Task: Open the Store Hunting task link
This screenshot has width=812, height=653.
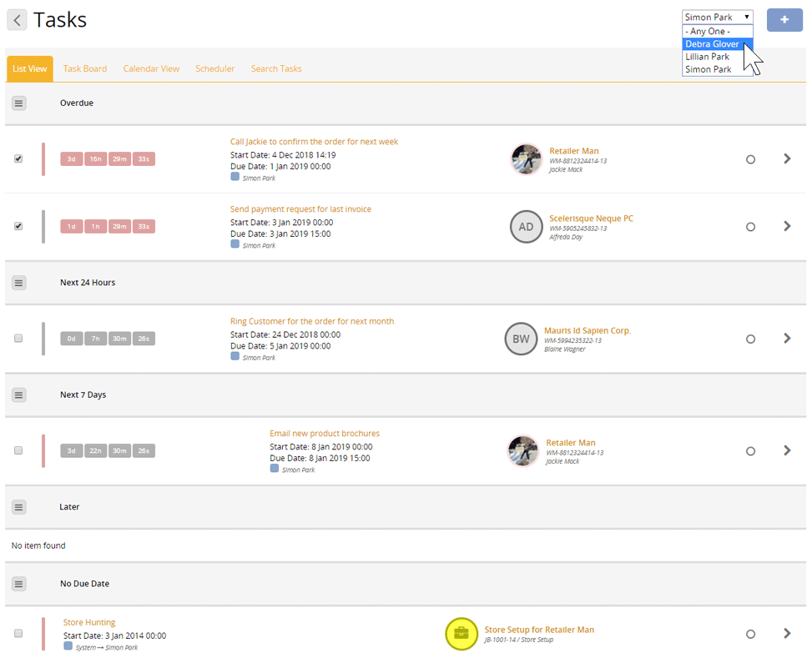Action: click(x=89, y=622)
